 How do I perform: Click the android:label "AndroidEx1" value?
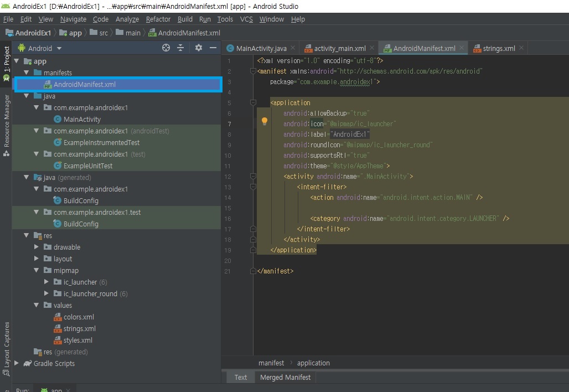pos(350,135)
